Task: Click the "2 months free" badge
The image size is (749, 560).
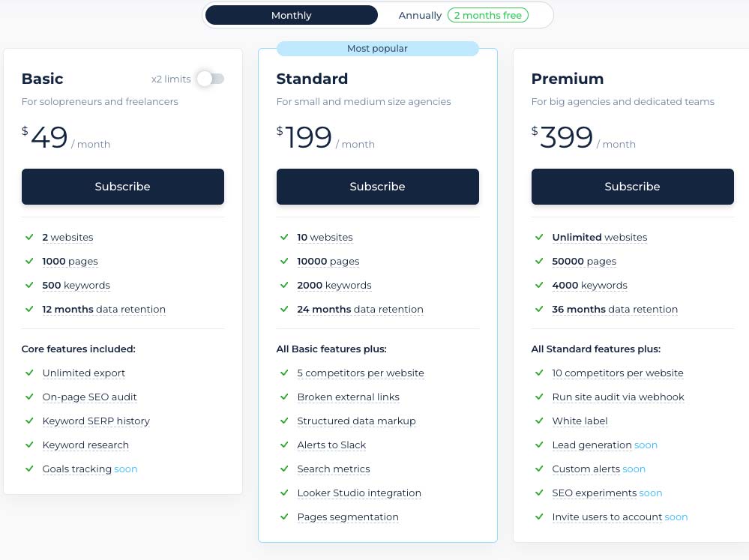Action: (488, 15)
